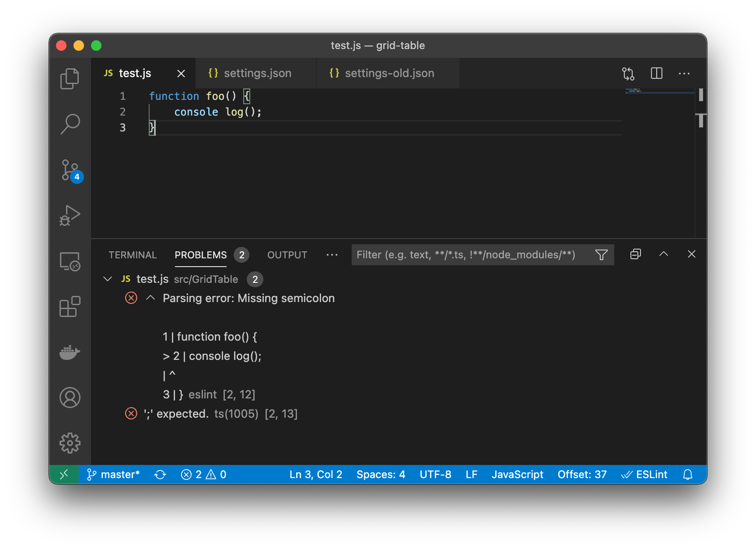Open the Remote Explorer icon
Screen dimensions: 756x549
coord(70,262)
